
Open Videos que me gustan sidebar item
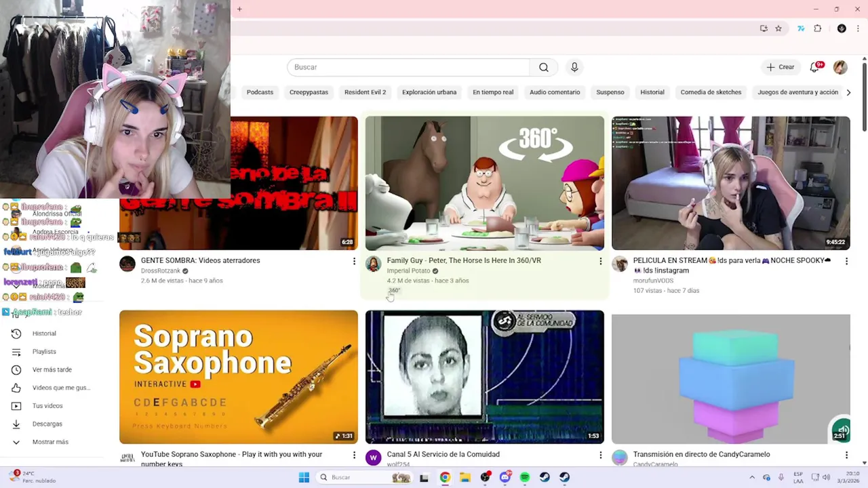coord(52,388)
